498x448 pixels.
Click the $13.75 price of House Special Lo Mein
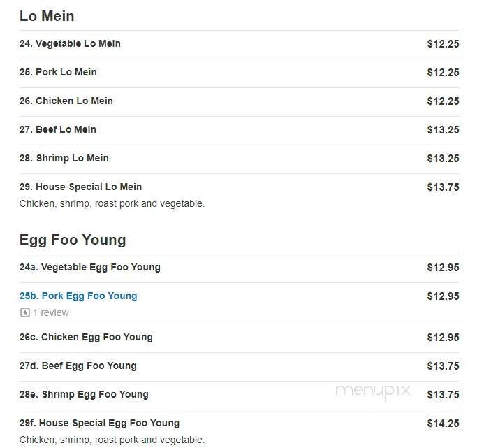tap(443, 187)
